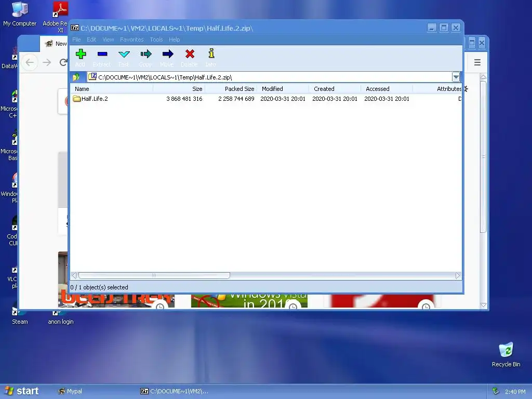
Task: Click the packed size 2 258 744 689
Action: [x=236, y=99]
